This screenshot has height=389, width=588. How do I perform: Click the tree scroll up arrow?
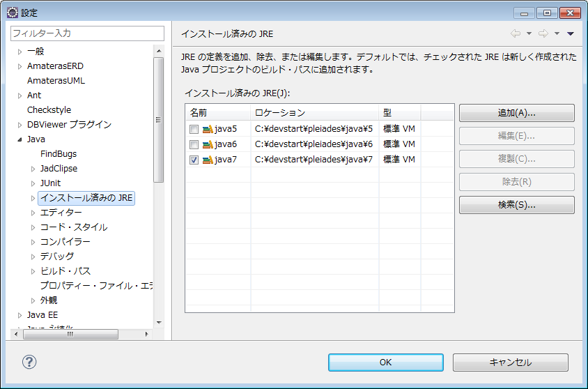point(159,51)
